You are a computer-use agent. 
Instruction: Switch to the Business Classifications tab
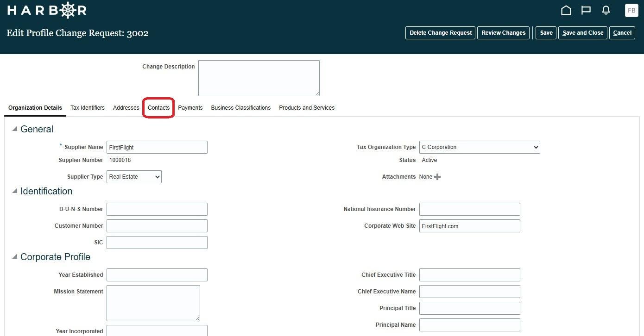pos(241,108)
